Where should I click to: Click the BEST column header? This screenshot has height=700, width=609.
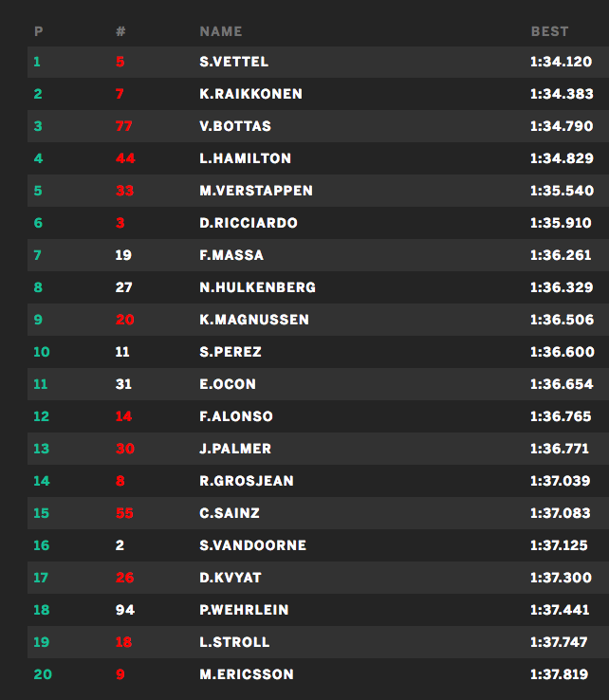coord(549,31)
